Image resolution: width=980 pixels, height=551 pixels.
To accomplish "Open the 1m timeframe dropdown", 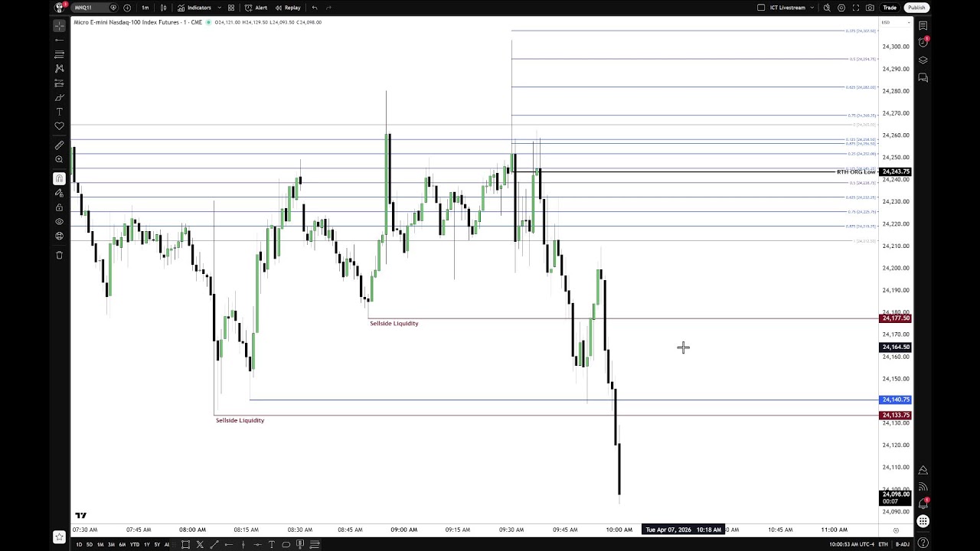I will pyautogui.click(x=145, y=8).
